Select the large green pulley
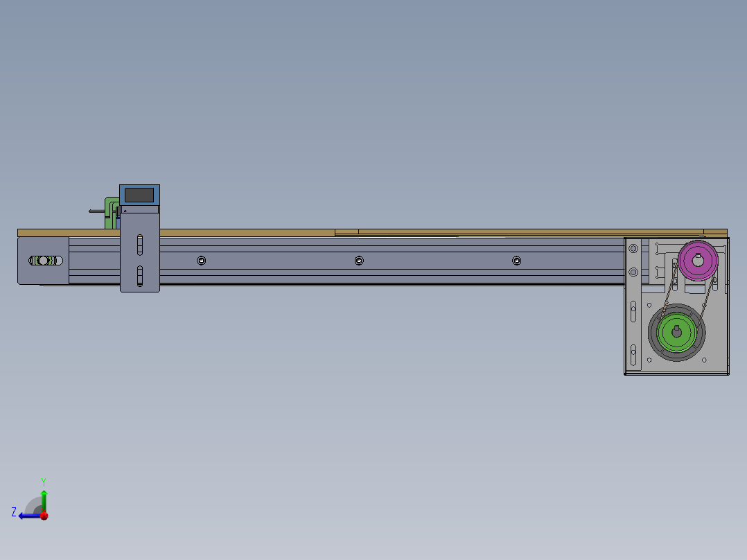The height and width of the screenshot is (560, 747). (676, 332)
